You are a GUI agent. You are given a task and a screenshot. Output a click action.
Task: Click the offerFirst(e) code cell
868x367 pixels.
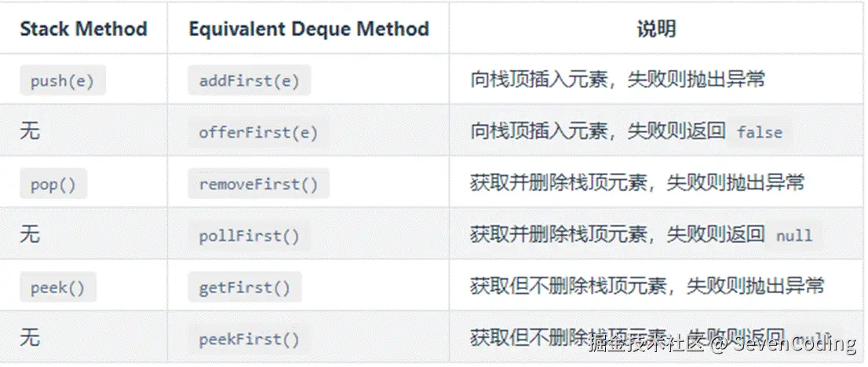pyautogui.click(x=258, y=132)
